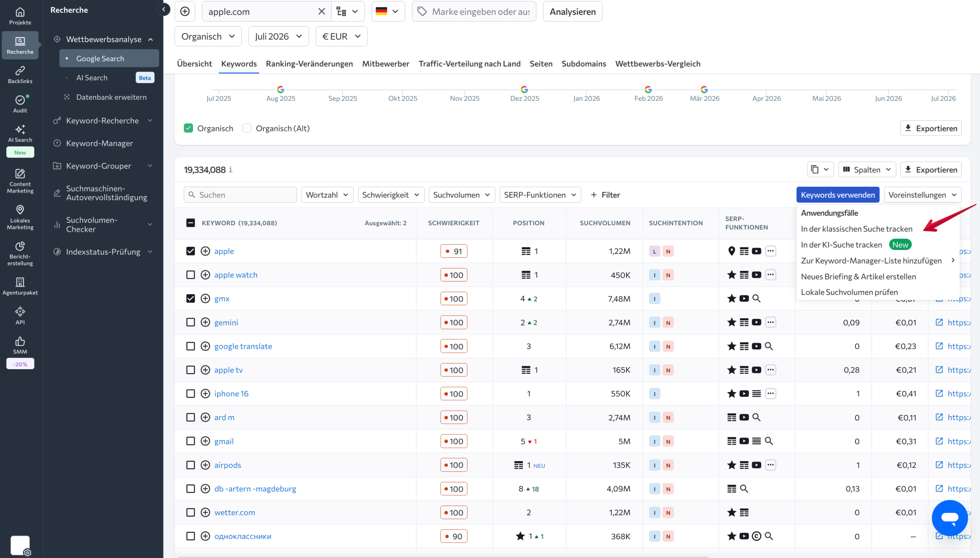Image resolution: width=980 pixels, height=558 pixels.
Task: Select In der KI-Suche tracken
Action: pos(856,244)
